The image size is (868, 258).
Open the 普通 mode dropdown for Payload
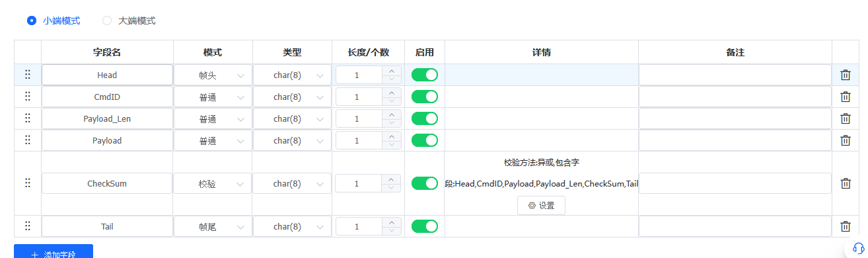pyautogui.click(x=213, y=140)
